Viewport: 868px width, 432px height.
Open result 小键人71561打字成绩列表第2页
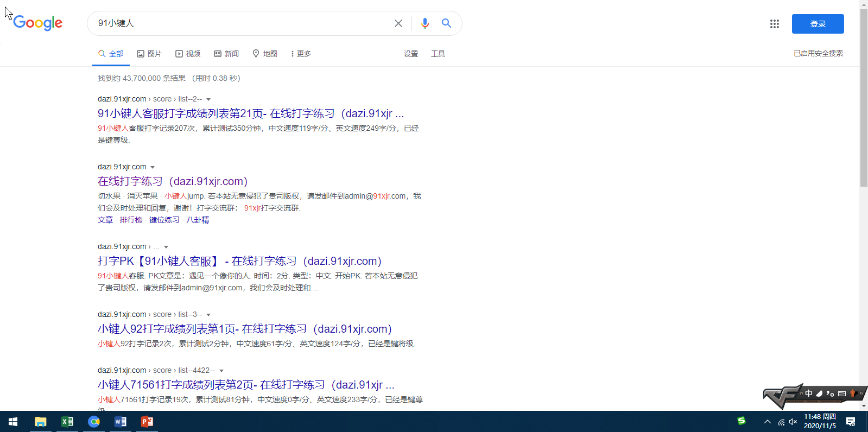(x=246, y=385)
